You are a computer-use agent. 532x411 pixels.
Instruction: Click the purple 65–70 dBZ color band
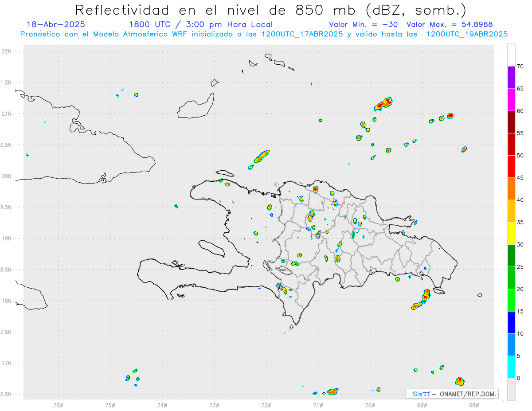pyautogui.click(x=511, y=78)
